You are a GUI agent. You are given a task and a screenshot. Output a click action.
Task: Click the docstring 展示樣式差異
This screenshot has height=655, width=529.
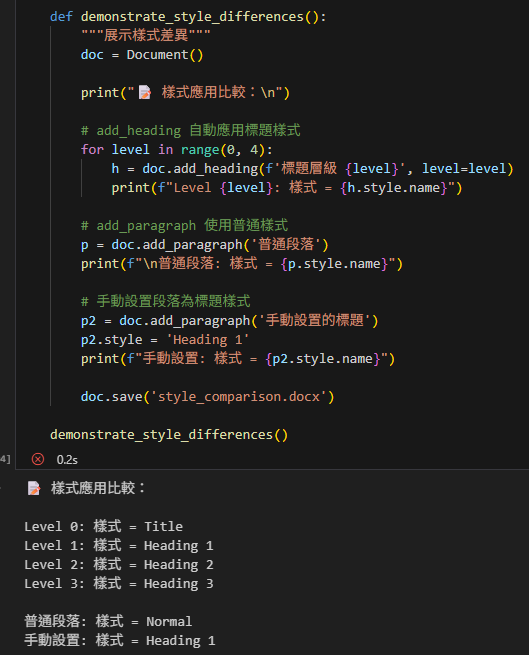[x=146, y=35]
